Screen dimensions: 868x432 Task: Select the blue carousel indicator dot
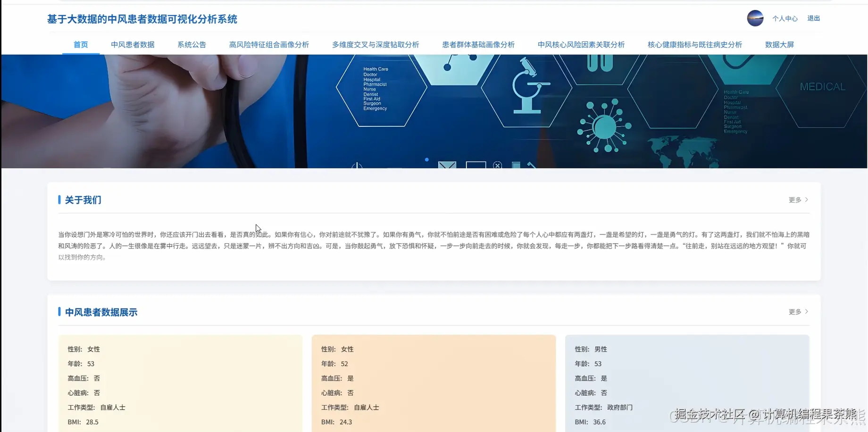(x=426, y=160)
